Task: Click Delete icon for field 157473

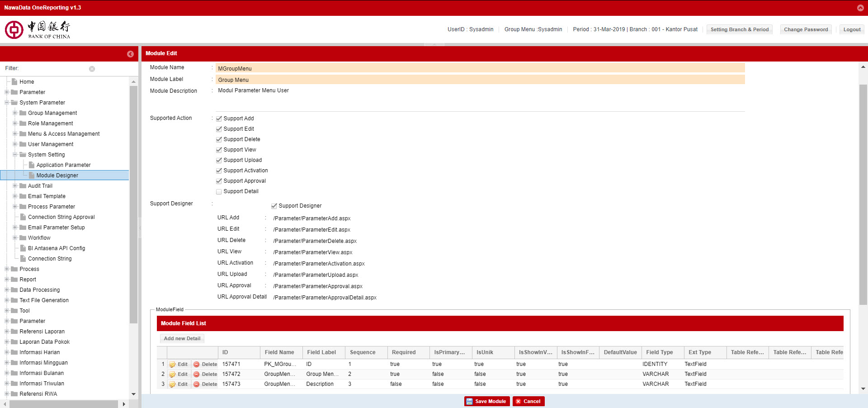Action: (x=197, y=384)
